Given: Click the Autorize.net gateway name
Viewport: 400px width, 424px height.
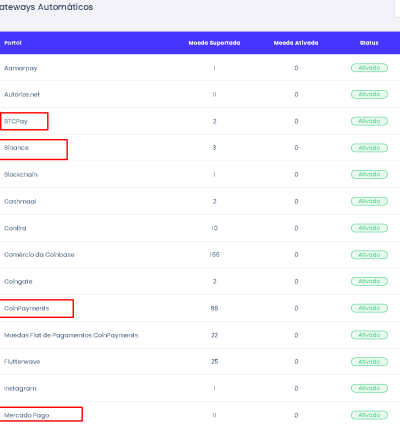Looking at the screenshot, I should (22, 95).
